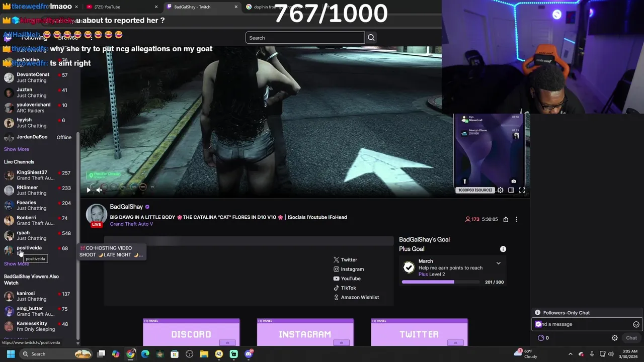Launch Copilot from the taskbar
Screen dimensions: 644x362
pyautogui.click(x=116, y=354)
